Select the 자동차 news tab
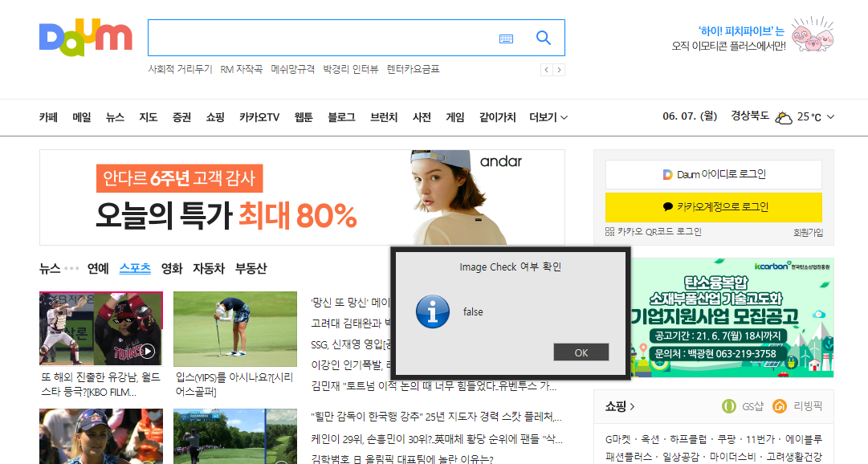This screenshot has height=464, width=868. (x=209, y=269)
